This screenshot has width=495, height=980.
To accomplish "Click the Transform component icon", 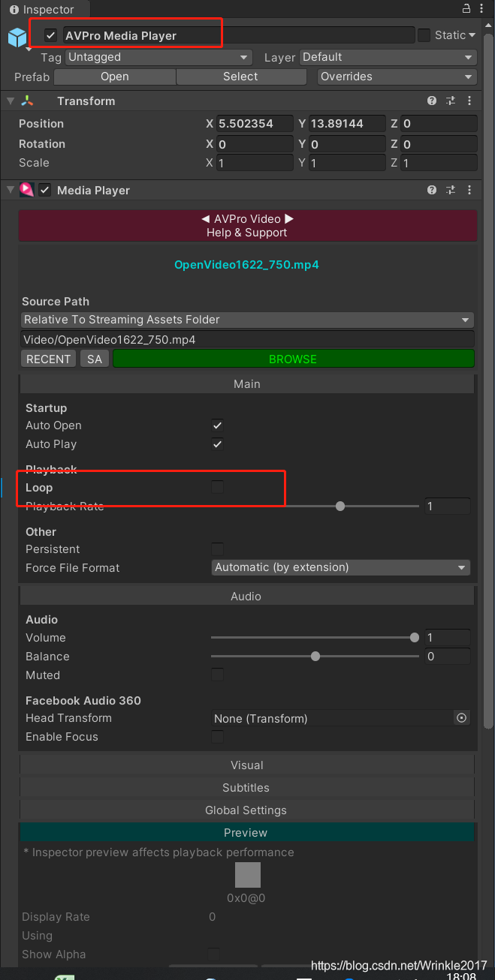I will click(x=27, y=101).
